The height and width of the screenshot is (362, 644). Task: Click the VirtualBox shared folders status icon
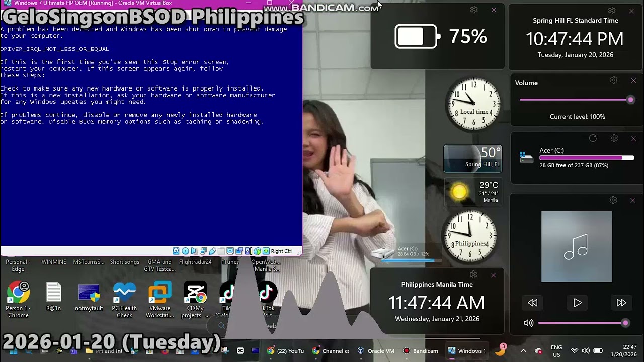click(221, 251)
